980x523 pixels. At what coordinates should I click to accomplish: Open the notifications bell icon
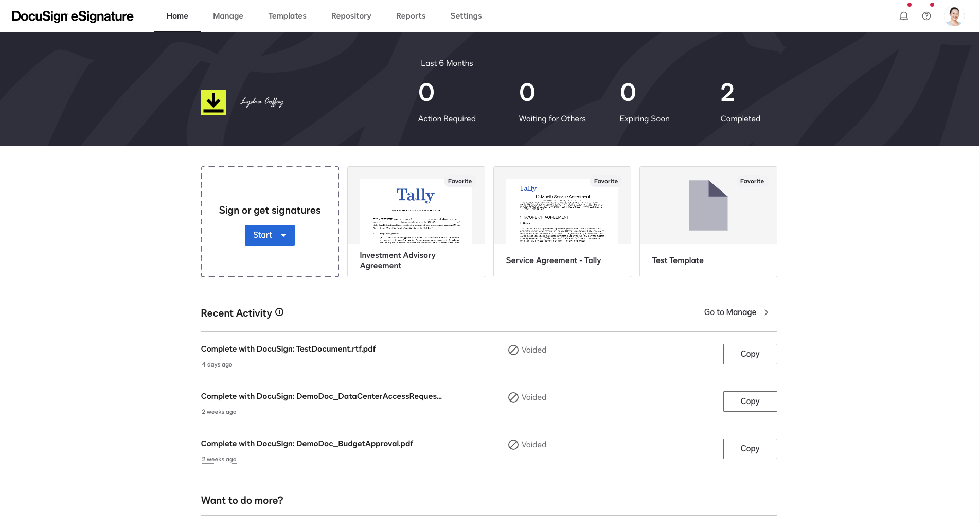pos(903,16)
